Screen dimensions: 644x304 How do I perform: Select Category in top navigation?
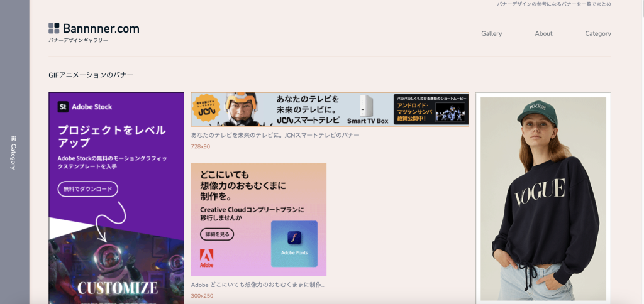pyautogui.click(x=597, y=34)
